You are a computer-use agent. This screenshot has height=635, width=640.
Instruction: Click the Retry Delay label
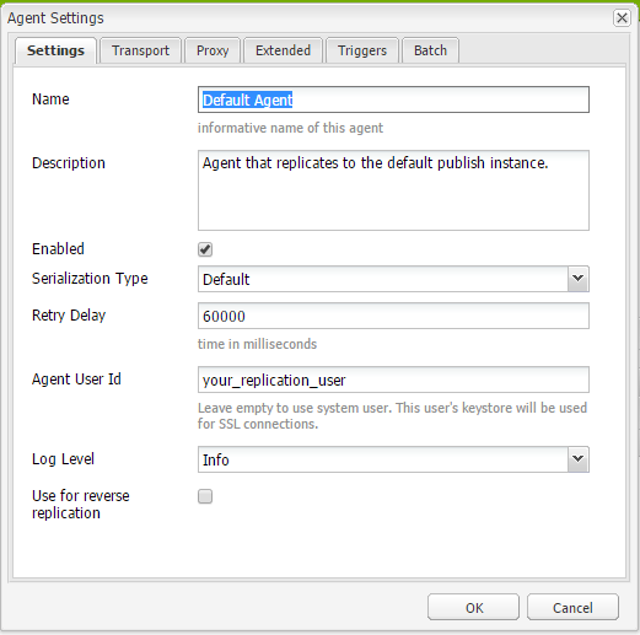(69, 315)
